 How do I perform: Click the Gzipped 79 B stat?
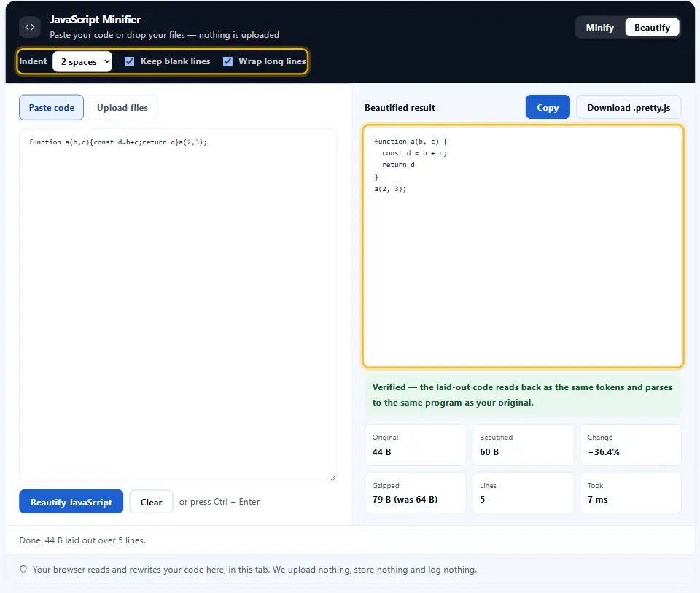click(415, 492)
